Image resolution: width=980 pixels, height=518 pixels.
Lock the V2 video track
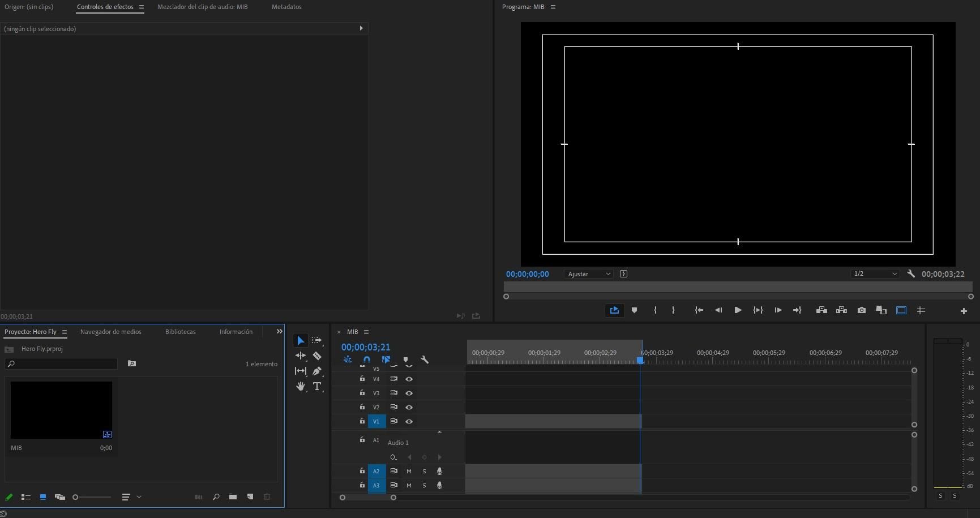pos(362,407)
